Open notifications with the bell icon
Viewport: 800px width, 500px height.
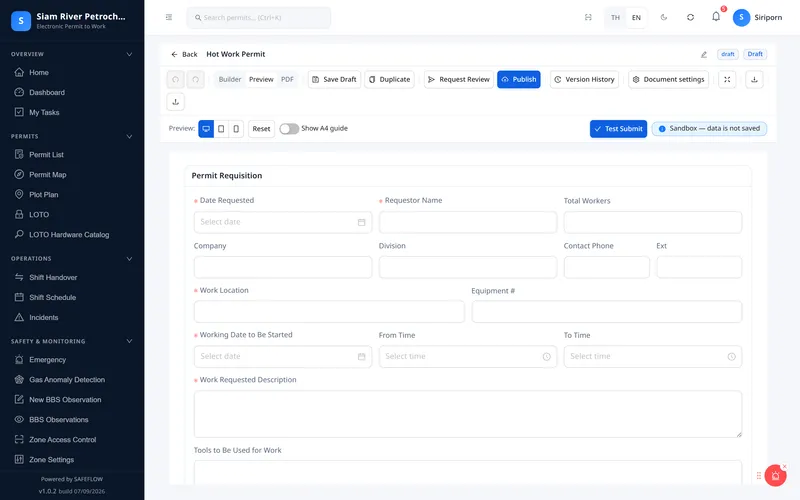(x=716, y=17)
